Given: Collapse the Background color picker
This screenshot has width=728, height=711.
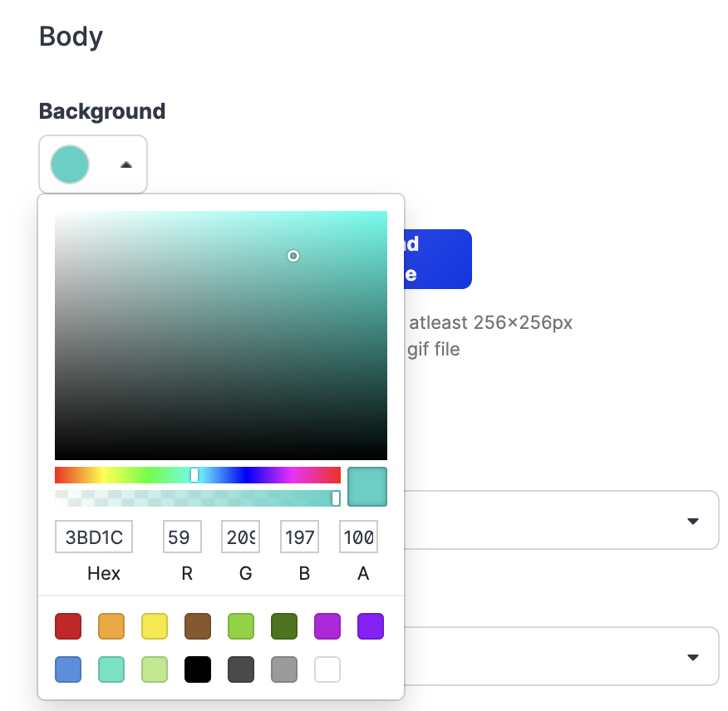Looking at the screenshot, I should [125, 164].
